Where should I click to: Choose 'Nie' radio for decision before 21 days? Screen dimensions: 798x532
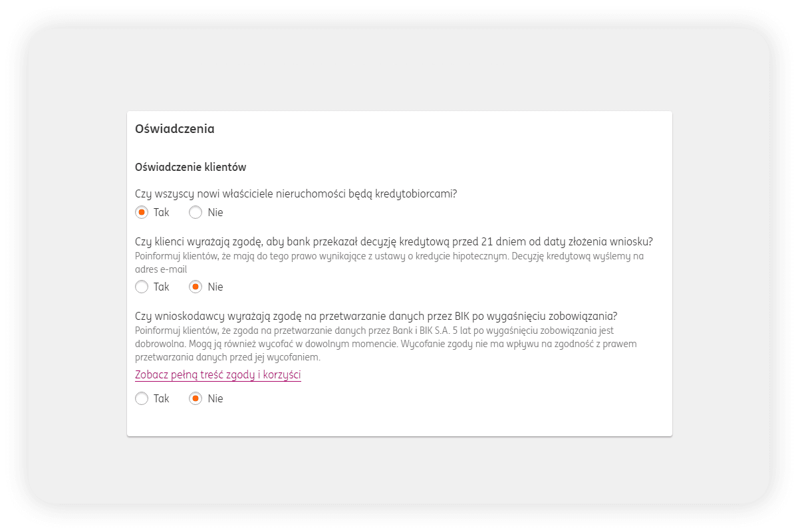point(196,287)
